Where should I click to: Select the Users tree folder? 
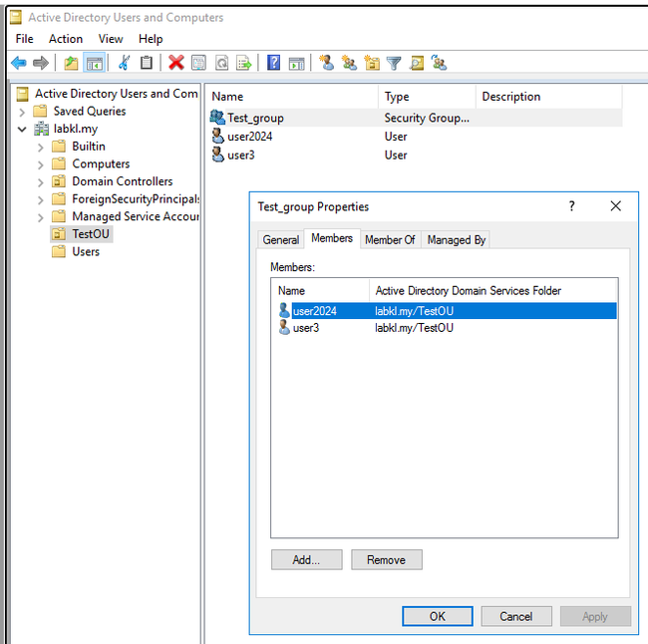pyautogui.click(x=76, y=251)
